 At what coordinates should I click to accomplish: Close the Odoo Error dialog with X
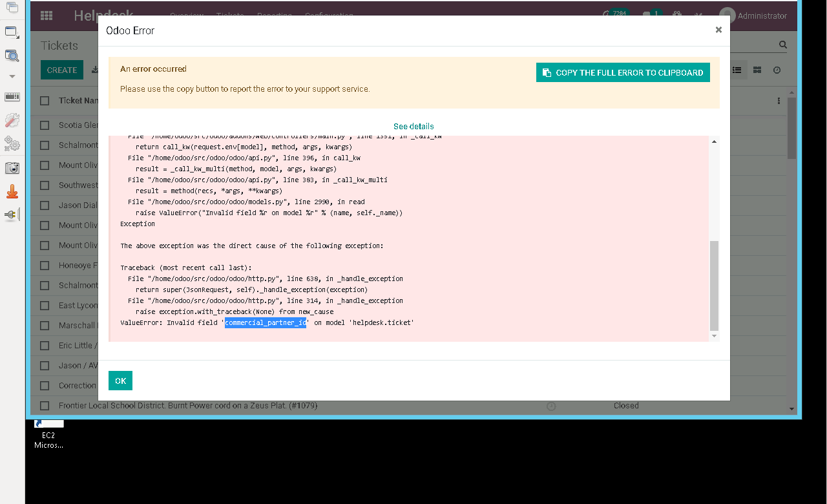click(x=718, y=30)
